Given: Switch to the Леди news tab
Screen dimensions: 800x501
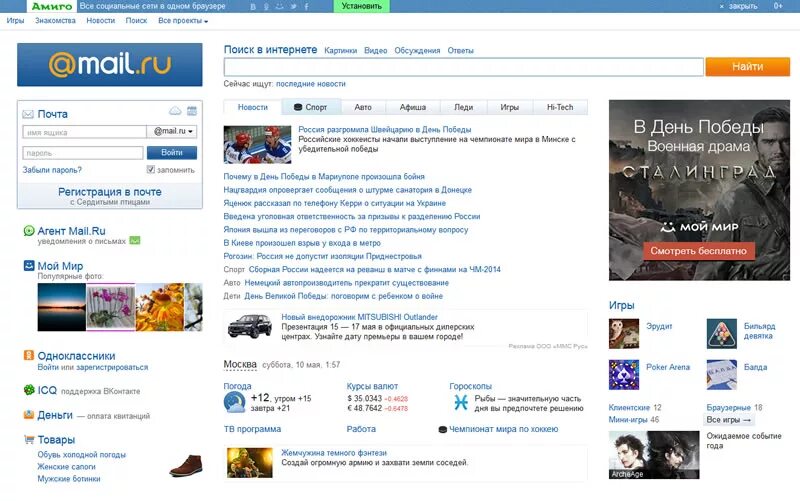Looking at the screenshot, I should 463,107.
